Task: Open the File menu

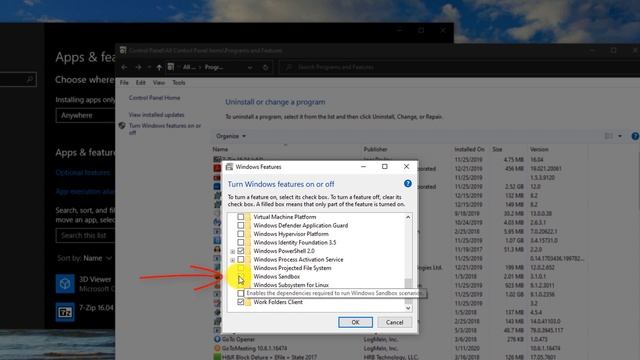Action: click(x=124, y=82)
